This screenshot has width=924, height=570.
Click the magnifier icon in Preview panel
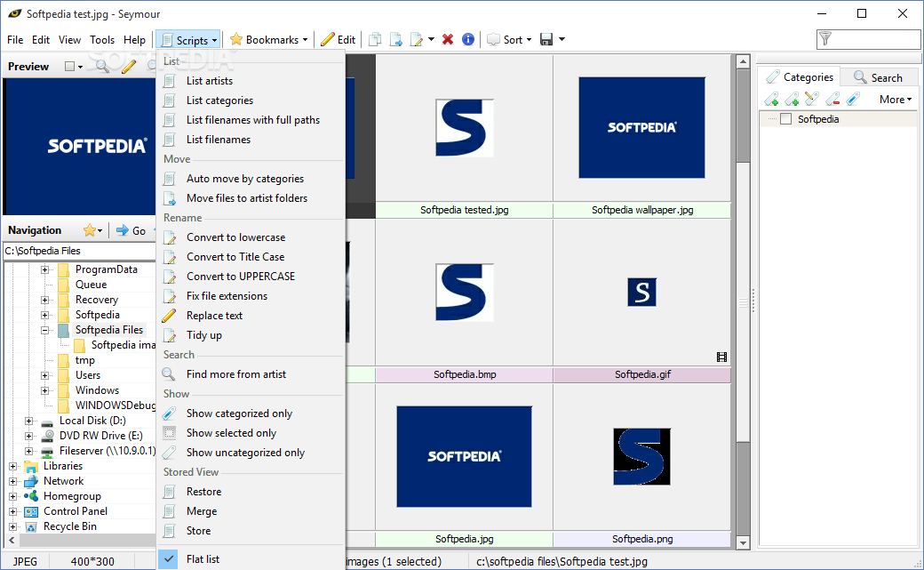pyautogui.click(x=102, y=66)
